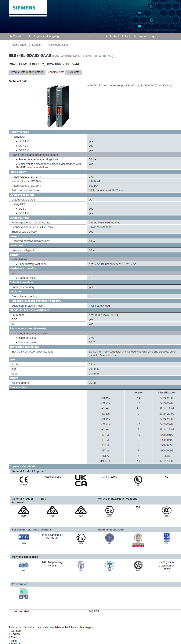Screen dimensions: 181x644
Task: Click the info icon in header hexagon
Action: tap(151, 6)
